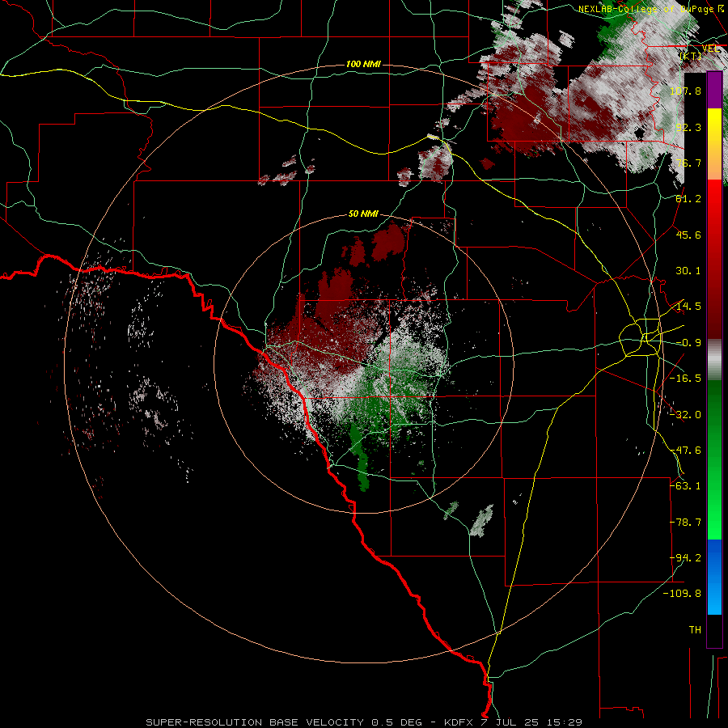Viewport: 728px width, 728px height.
Task: Click the 100 NMI range ring label
Action: [x=363, y=64]
